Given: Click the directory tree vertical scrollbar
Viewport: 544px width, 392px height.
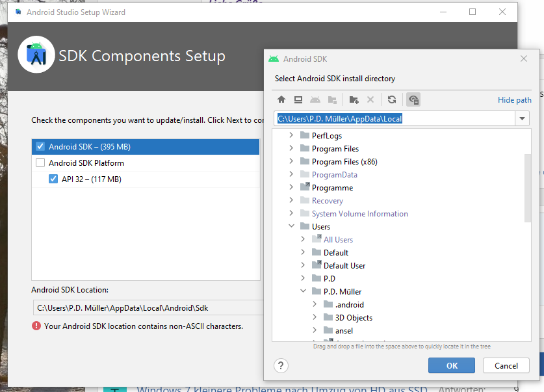Looking at the screenshot, I should point(528,188).
